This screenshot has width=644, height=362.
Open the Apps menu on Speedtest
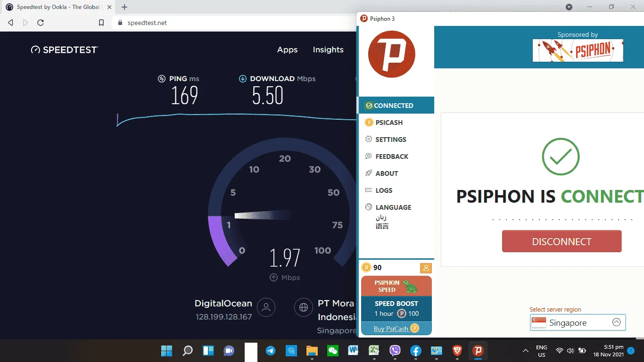(x=287, y=49)
